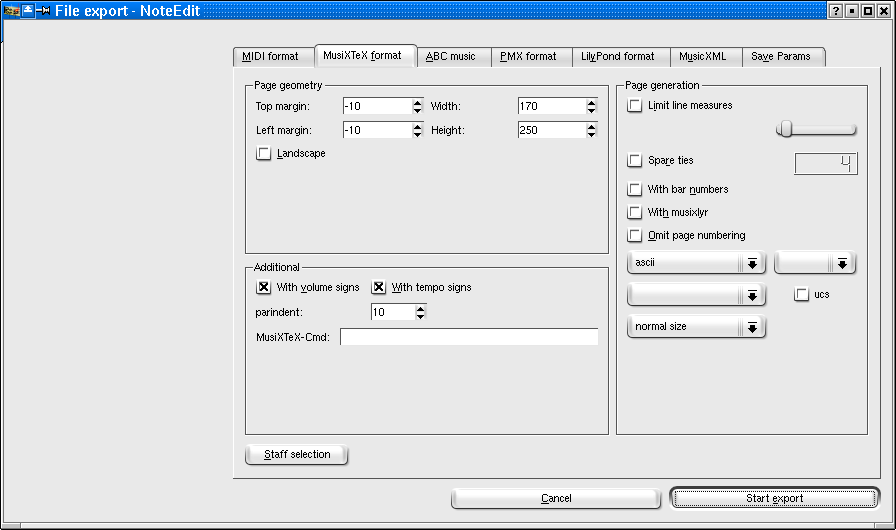896x530 pixels.
Task: Check Omit page numbering
Action: coord(634,235)
